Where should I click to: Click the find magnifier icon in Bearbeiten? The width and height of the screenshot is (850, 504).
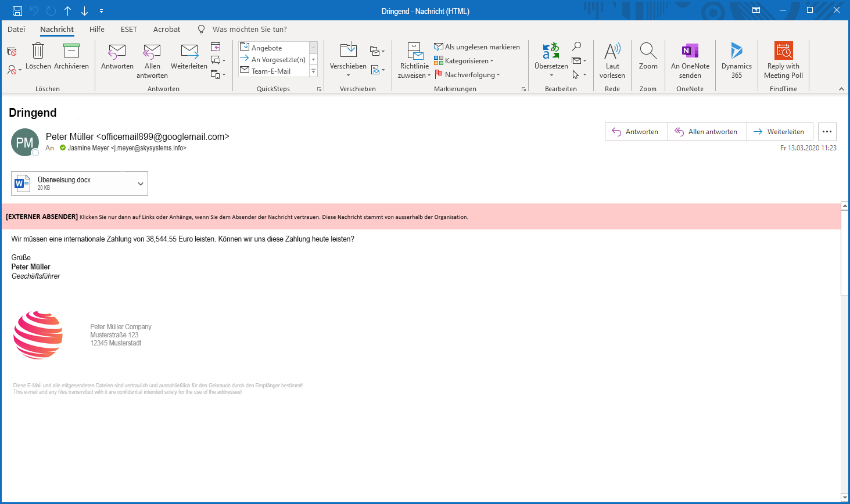click(576, 46)
